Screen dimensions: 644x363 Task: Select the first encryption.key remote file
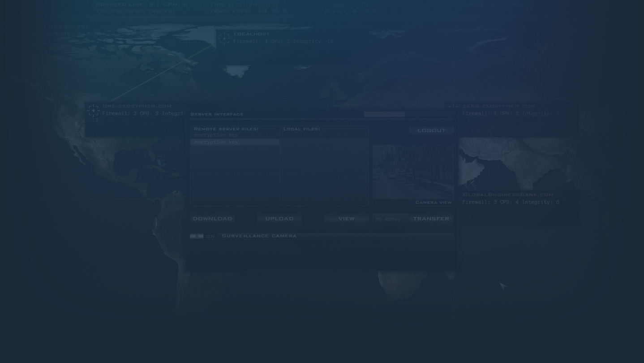pyautogui.click(x=216, y=135)
